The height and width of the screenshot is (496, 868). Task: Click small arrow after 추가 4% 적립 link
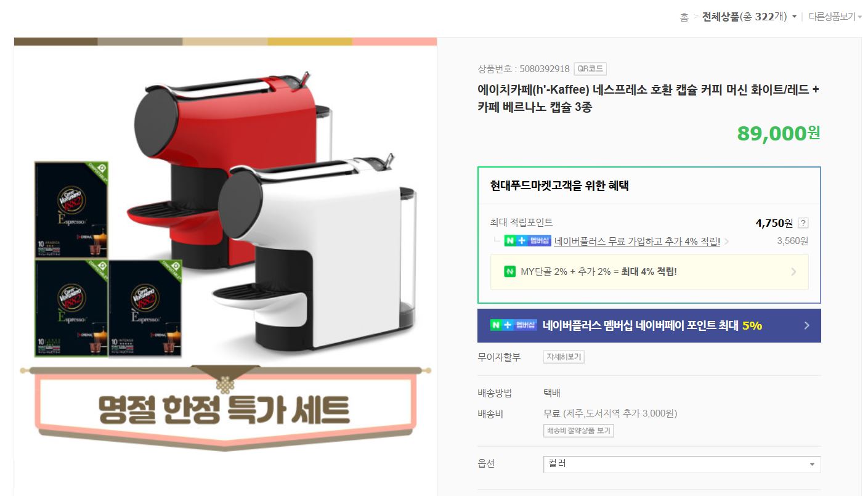726,242
